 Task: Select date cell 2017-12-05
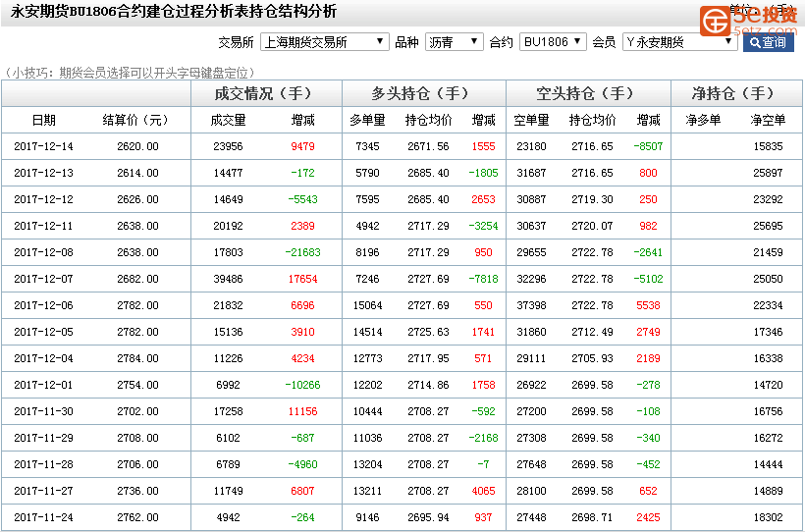pyautogui.click(x=43, y=332)
